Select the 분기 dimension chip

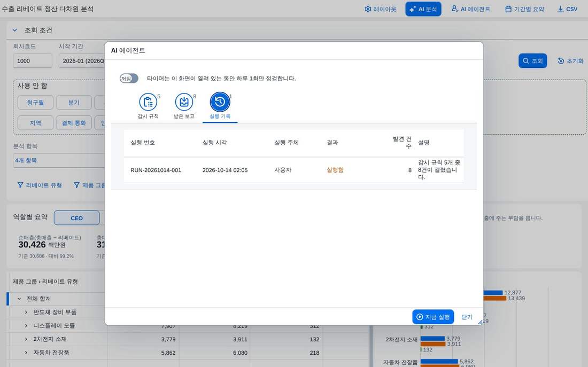[74, 103]
